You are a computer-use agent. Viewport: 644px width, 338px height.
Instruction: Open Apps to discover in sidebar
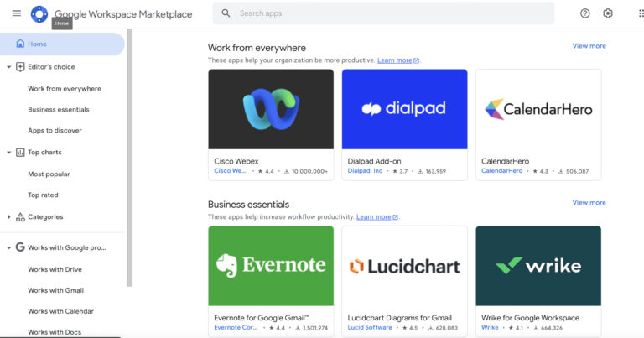click(55, 131)
